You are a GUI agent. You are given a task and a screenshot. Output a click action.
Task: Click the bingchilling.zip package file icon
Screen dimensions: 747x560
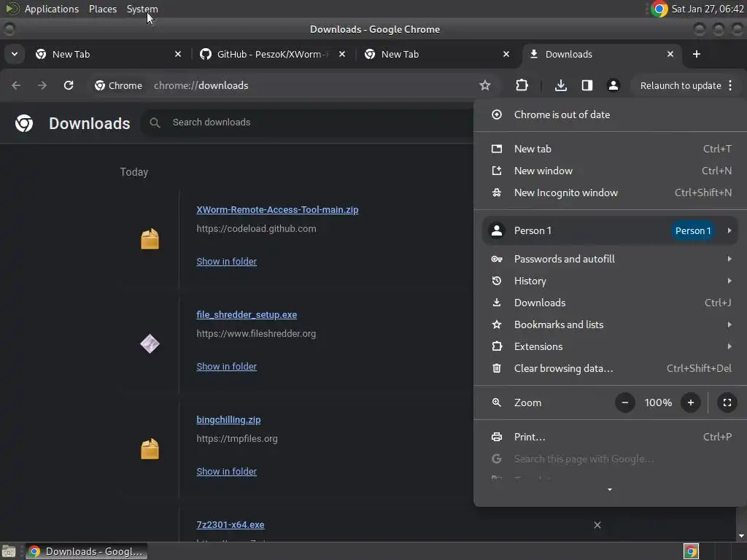[150, 449]
